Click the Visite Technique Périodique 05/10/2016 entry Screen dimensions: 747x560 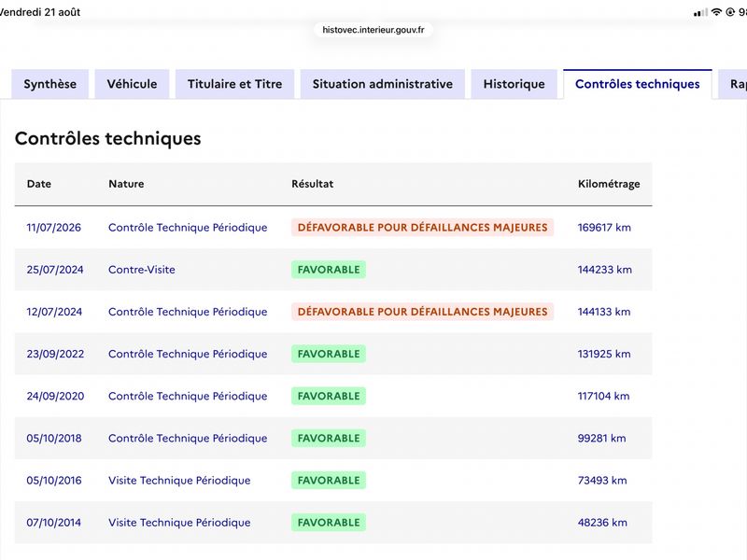(179, 481)
